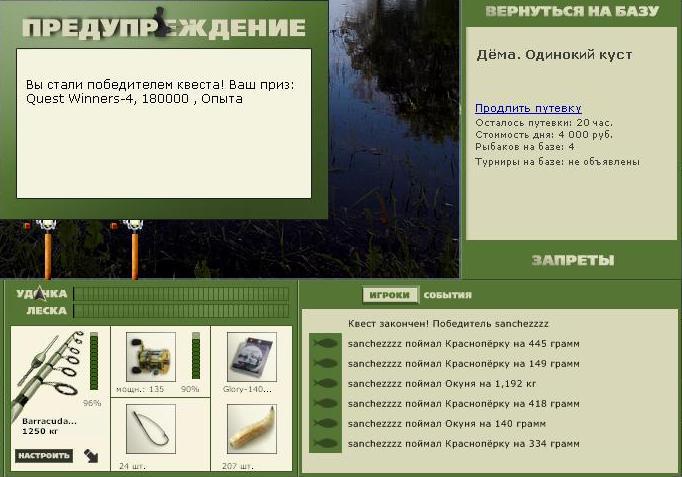Click the entry sanchezzzz поймал Краснопёрку на 149 грамм
Viewport: 682px width, 477px height.
click(463, 364)
